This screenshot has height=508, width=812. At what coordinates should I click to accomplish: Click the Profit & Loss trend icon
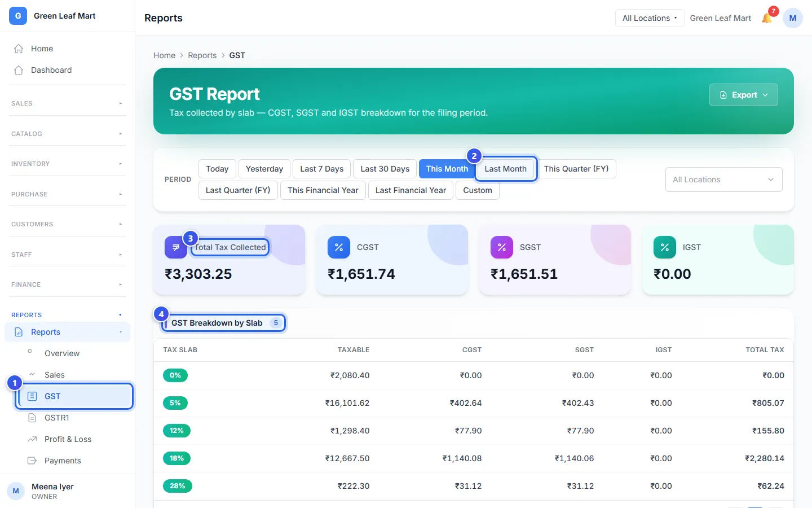click(32, 439)
